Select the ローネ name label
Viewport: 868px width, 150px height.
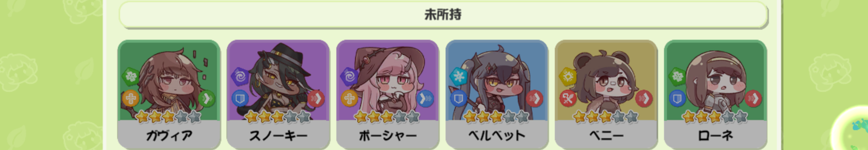(x=715, y=136)
